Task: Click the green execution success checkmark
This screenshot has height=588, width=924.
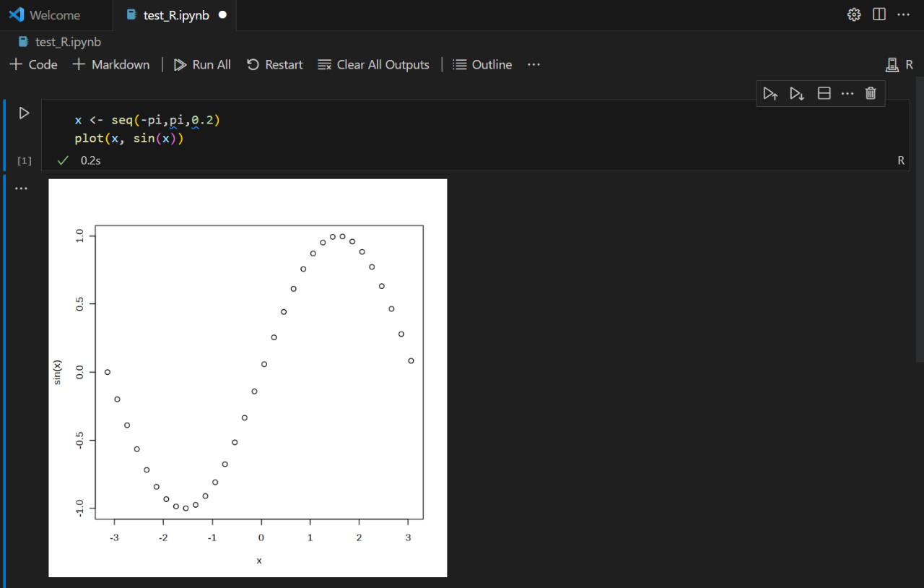Action: click(x=62, y=160)
